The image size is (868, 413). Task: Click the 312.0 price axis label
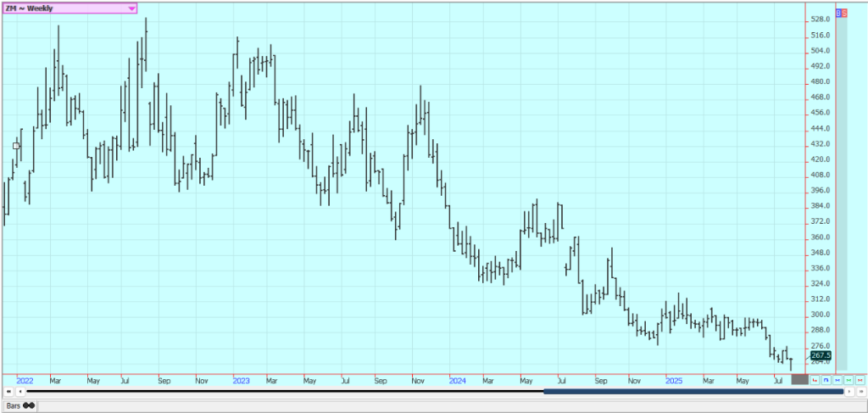point(821,299)
